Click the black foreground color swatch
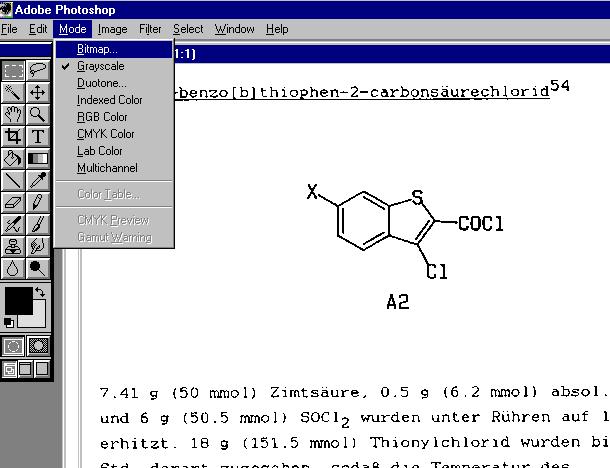The width and height of the screenshot is (610, 468). click(18, 301)
